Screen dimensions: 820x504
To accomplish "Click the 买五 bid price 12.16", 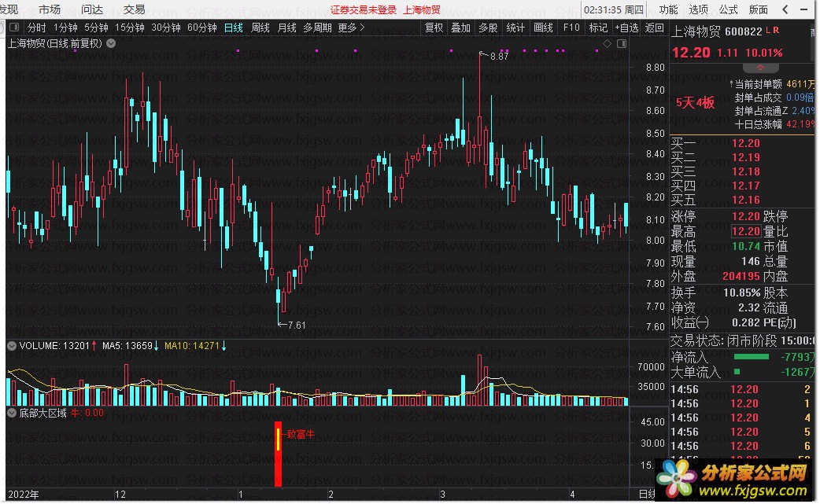I will [746, 200].
